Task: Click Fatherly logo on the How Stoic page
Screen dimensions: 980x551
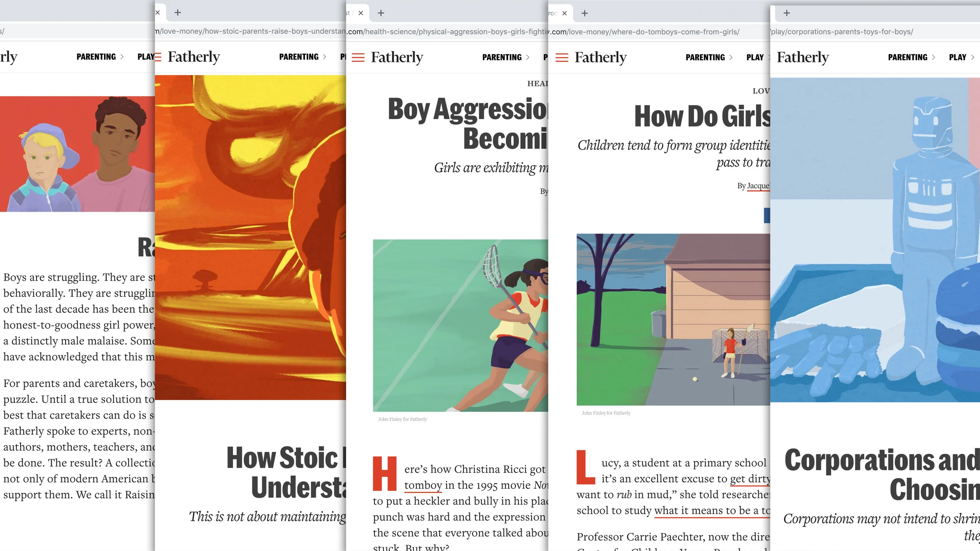Action: click(194, 57)
